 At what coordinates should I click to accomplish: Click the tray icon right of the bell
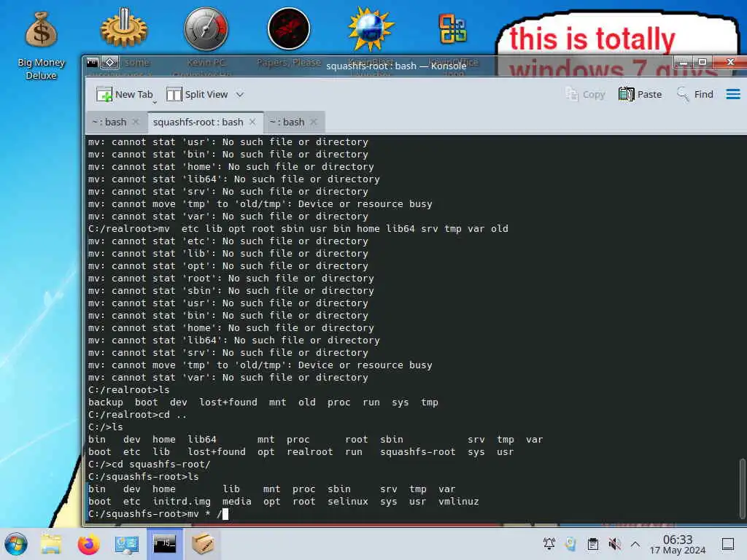[570, 543]
